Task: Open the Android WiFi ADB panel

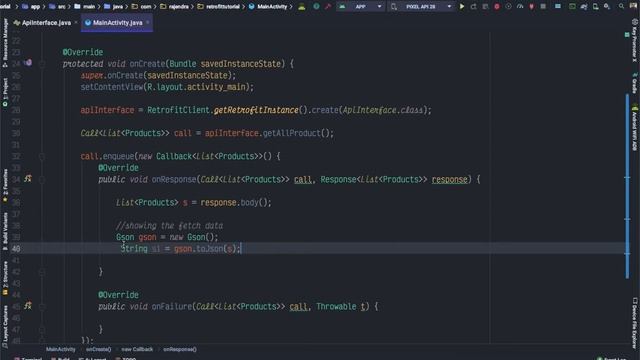Action: click(635, 128)
